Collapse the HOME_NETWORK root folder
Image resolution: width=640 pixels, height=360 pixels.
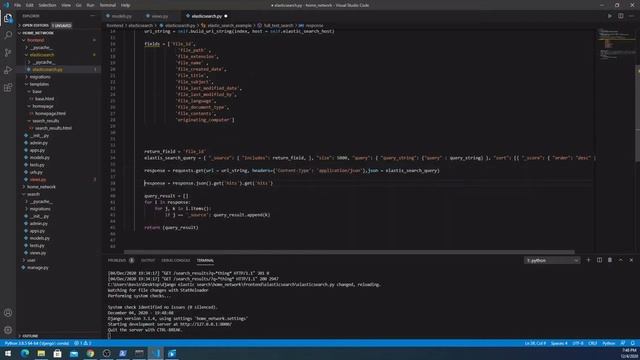point(38,33)
